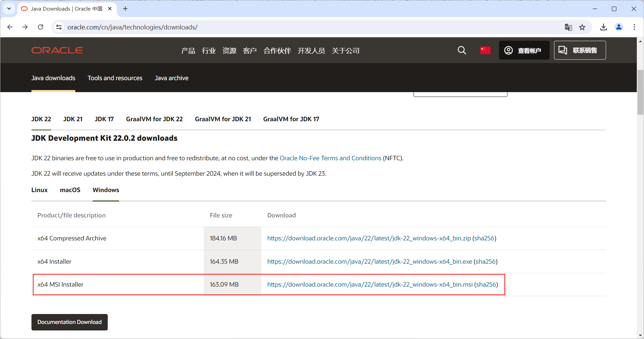Click the 164.35 MB file size cell
This screenshot has width=644, height=339.
click(x=233, y=262)
